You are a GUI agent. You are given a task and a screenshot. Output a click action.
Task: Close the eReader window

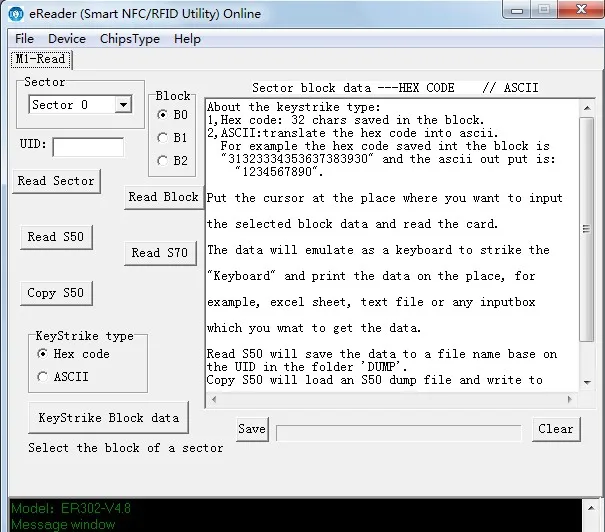[x=581, y=10]
